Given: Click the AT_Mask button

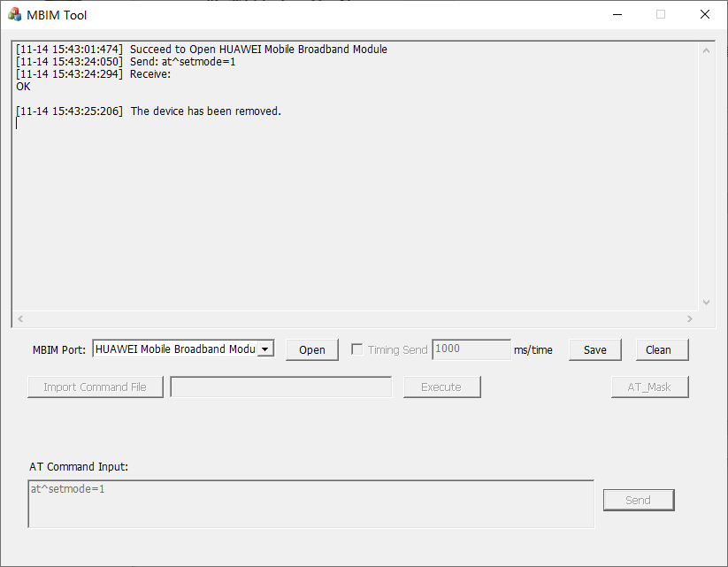Looking at the screenshot, I should pos(649,387).
